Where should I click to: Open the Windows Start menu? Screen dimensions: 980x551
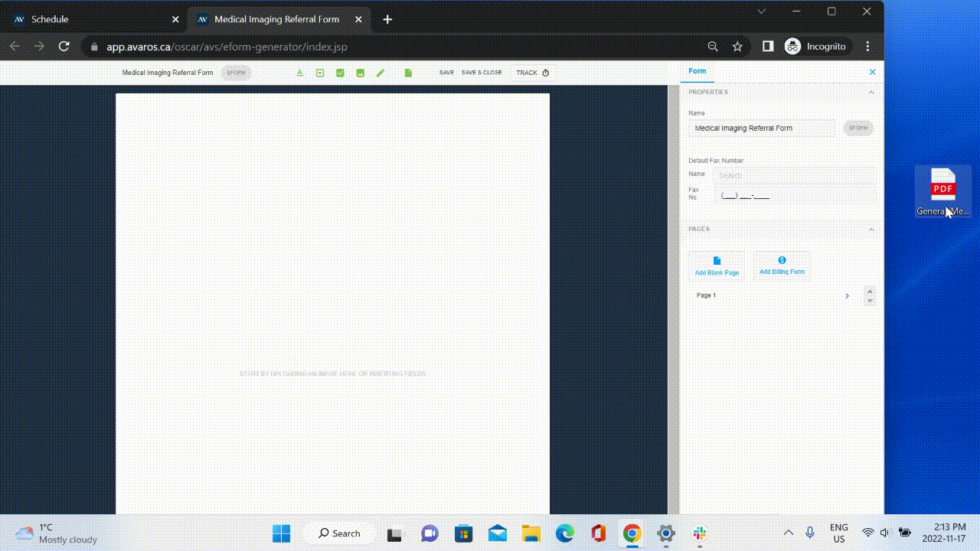coord(282,533)
